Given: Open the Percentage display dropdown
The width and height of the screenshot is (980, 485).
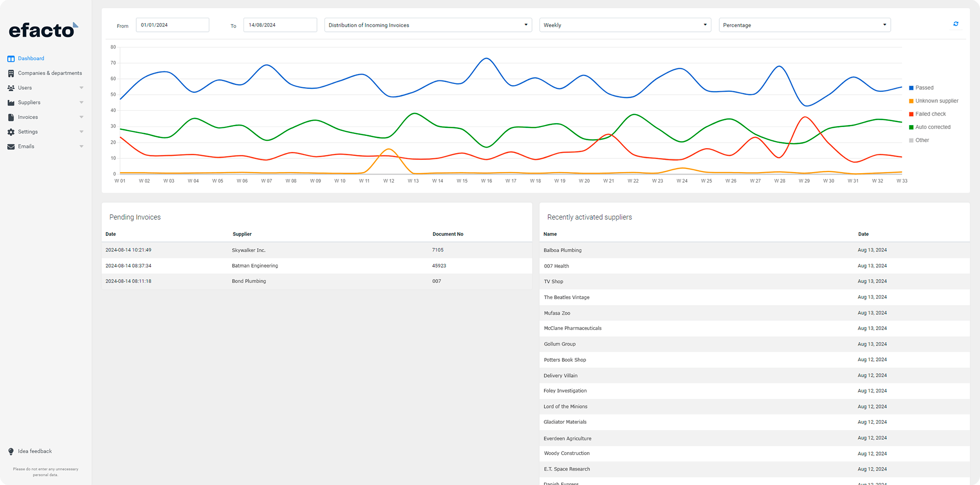Looking at the screenshot, I should tap(804, 25).
